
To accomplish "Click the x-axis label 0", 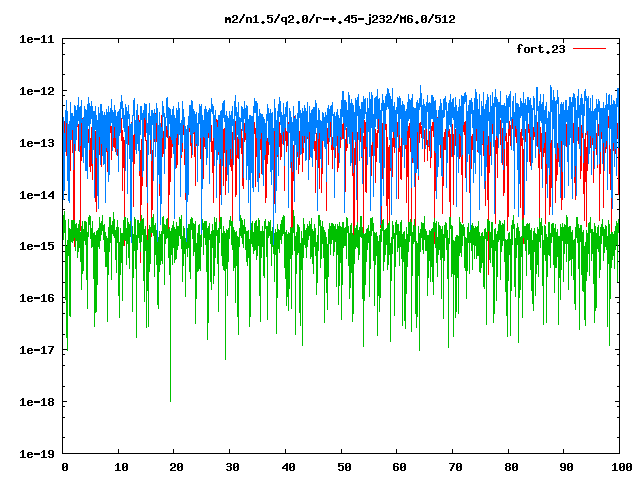I will tap(64, 467).
